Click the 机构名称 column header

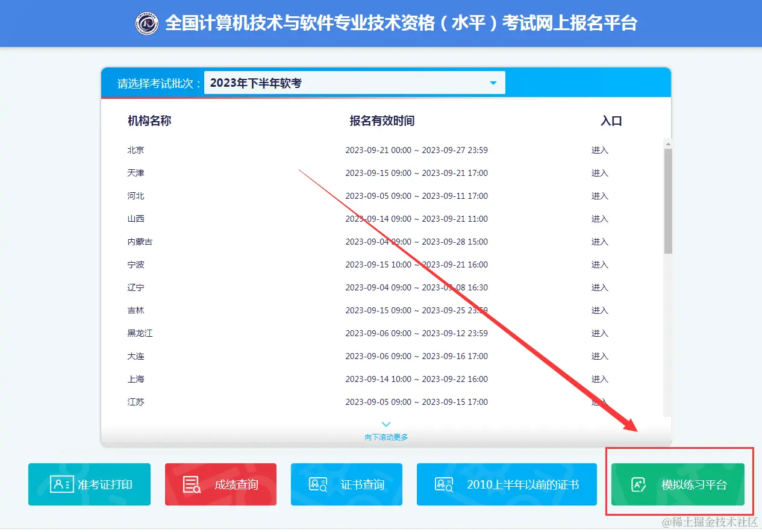pos(149,120)
